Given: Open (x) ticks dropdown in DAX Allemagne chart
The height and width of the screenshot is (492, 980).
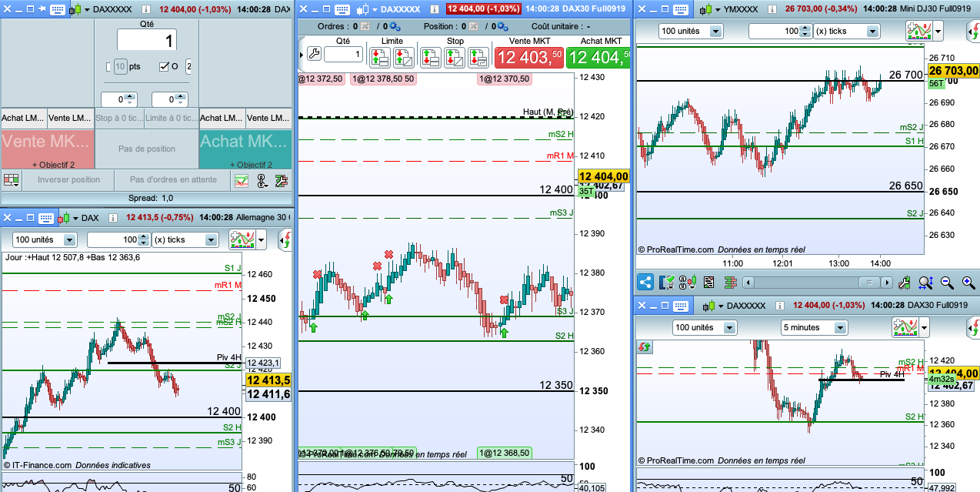Looking at the screenshot, I should [185, 239].
